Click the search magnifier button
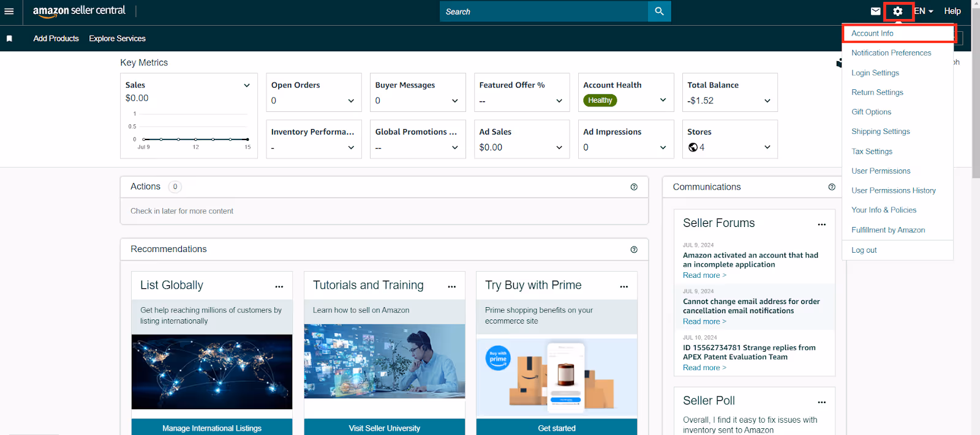The width and height of the screenshot is (980, 435). point(659,11)
